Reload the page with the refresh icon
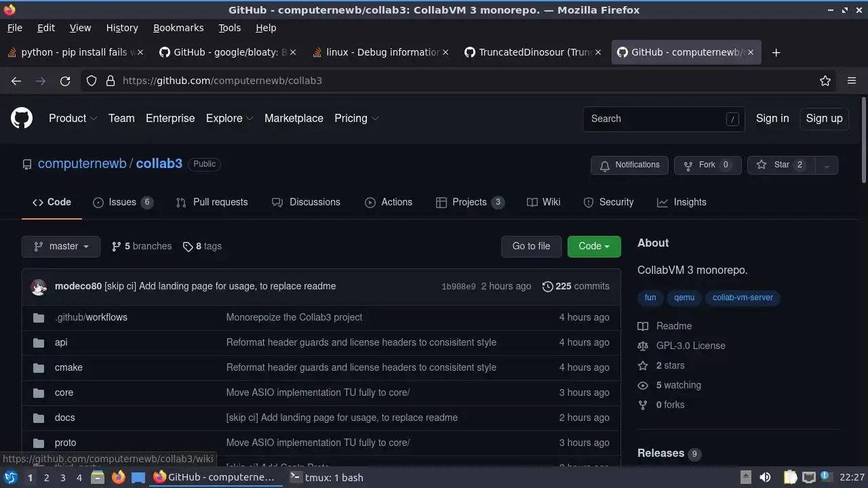Viewport: 868px width, 488px height. [65, 81]
